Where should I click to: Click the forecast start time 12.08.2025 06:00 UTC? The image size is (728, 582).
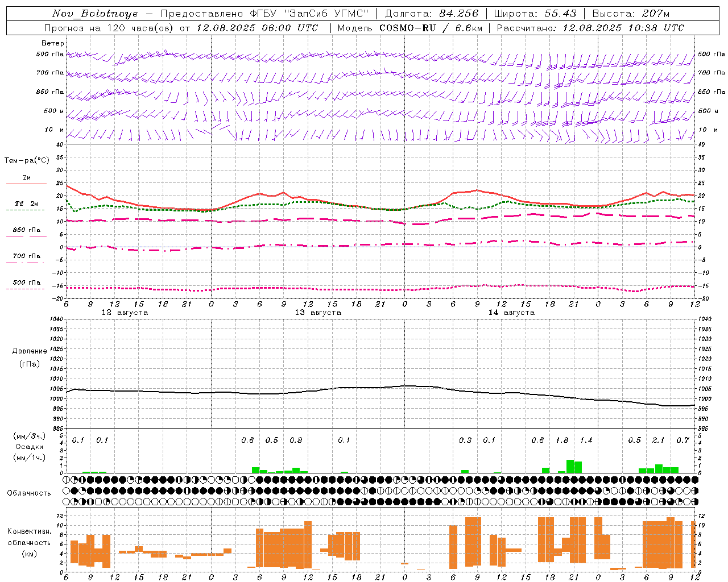(257, 28)
